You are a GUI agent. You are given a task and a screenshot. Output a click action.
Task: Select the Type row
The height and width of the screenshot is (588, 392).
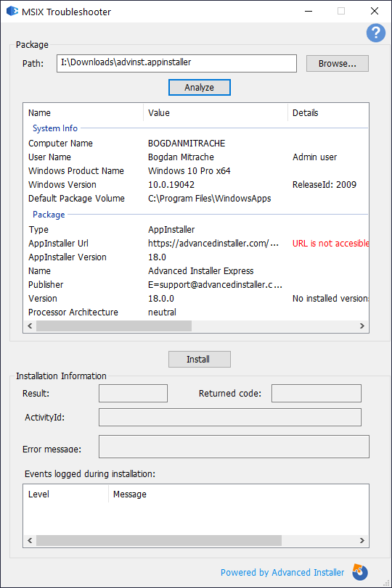click(x=196, y=230)
